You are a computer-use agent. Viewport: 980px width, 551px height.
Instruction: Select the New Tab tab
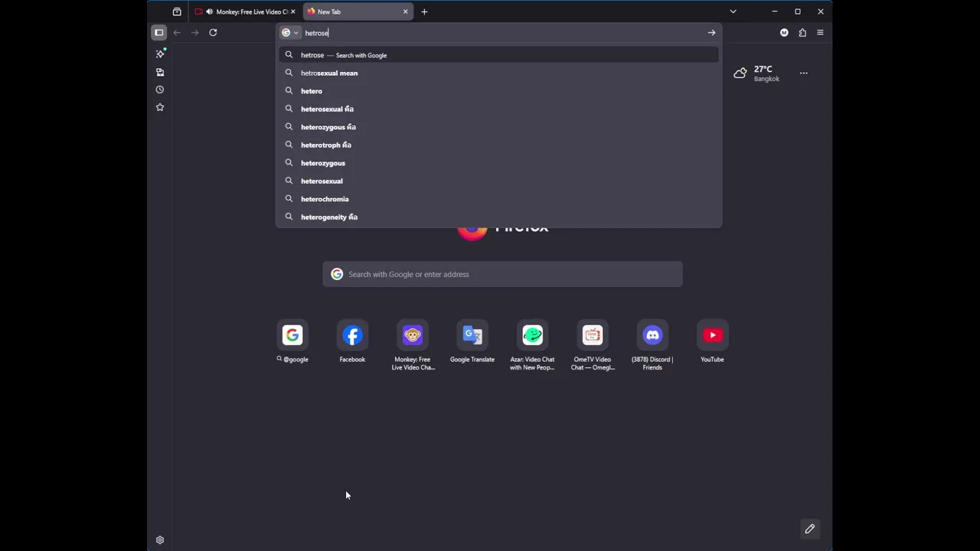(x=358, y=11)
